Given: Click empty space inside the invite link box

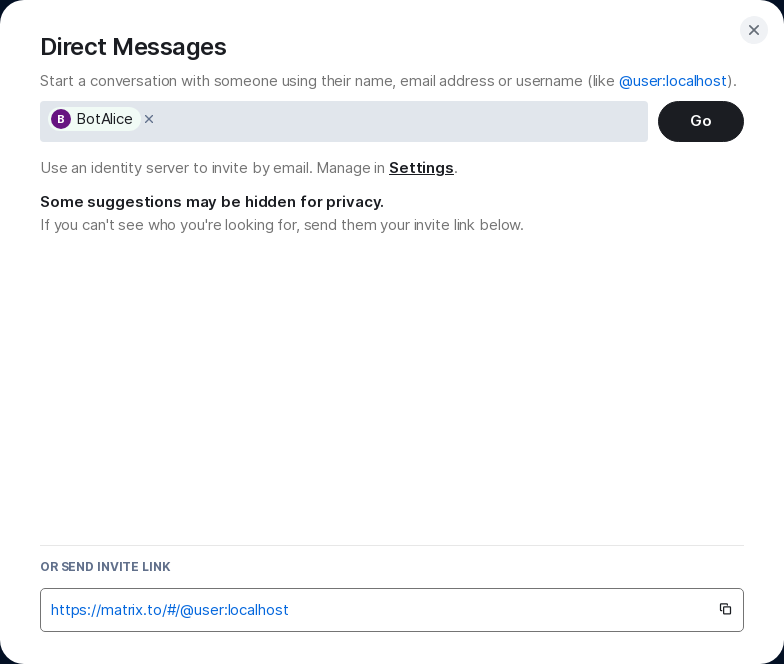Looking at the screenshot, I should click(500, 610).
